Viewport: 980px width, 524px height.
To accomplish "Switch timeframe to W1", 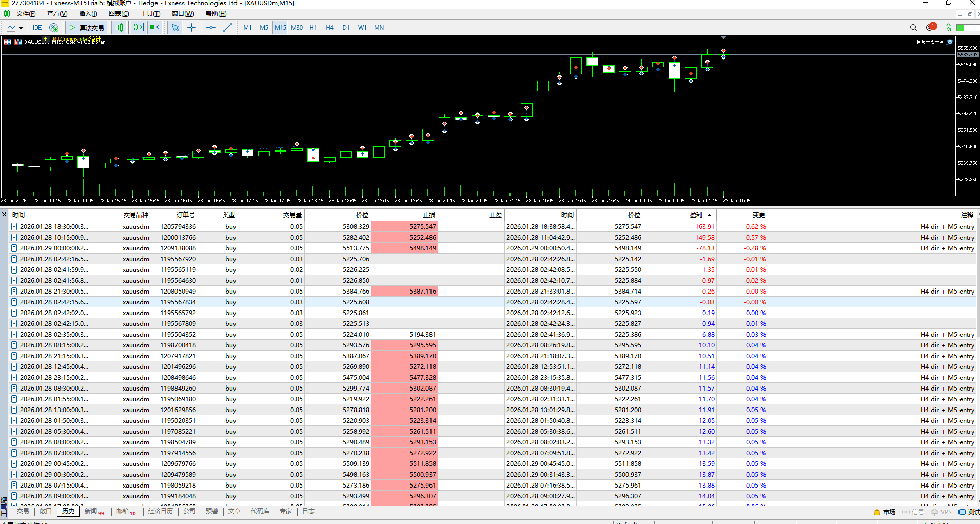I will click(x=363, y=28).
